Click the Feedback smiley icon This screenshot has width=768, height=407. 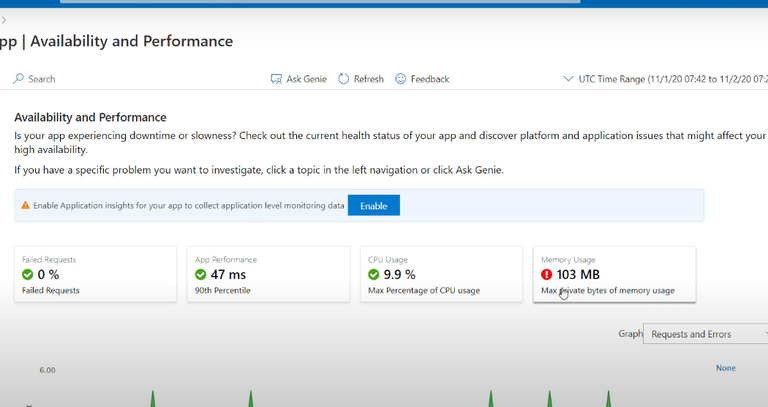tap(401, 79)
